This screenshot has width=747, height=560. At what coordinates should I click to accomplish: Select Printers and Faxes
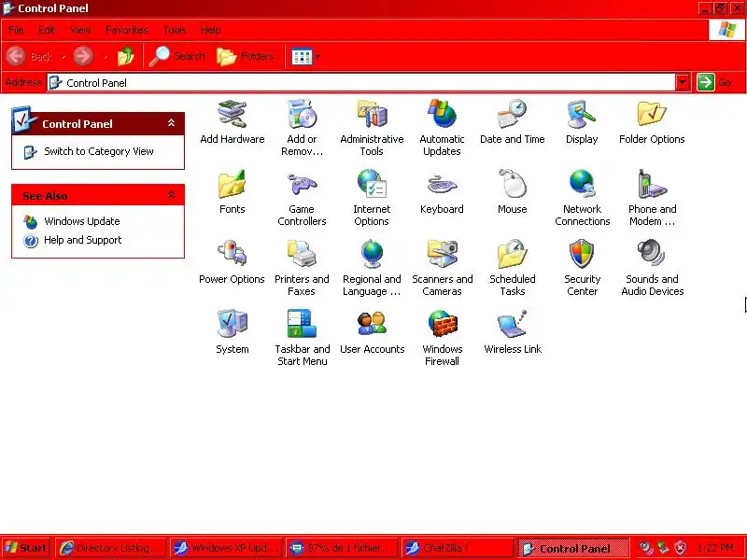[x=302, y=268]
